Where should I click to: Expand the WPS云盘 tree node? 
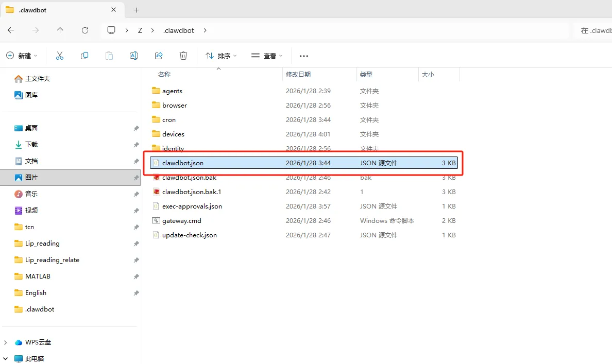[6, 342]
